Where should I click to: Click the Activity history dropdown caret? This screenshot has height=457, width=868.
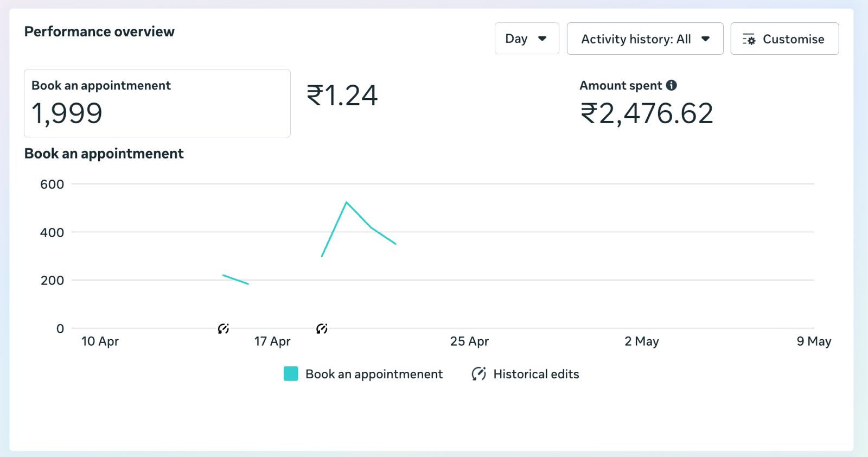(x=705, y=39)
